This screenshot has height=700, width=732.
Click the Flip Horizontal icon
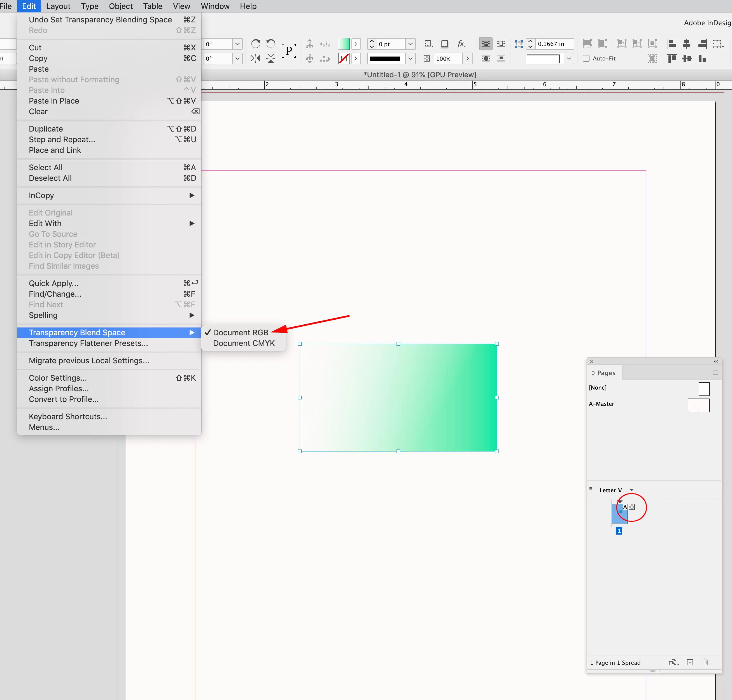(256, 58)
